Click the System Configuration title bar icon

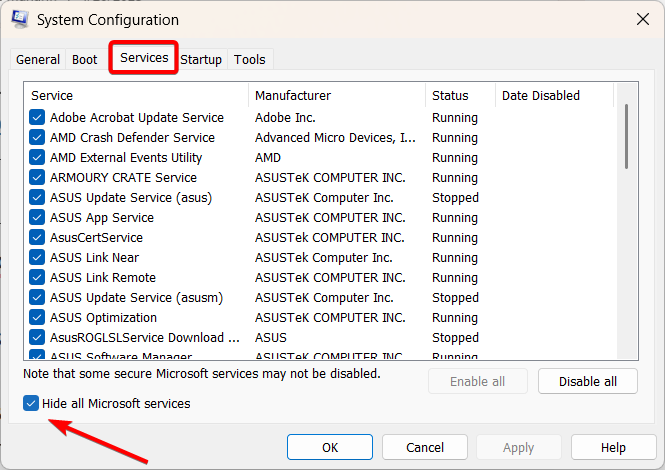coord(20,19)
